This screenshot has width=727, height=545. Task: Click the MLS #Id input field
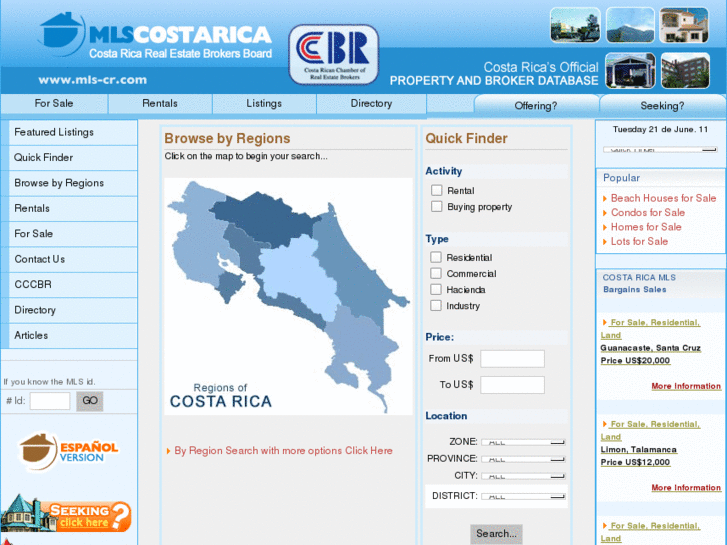(x=50, y=401)
